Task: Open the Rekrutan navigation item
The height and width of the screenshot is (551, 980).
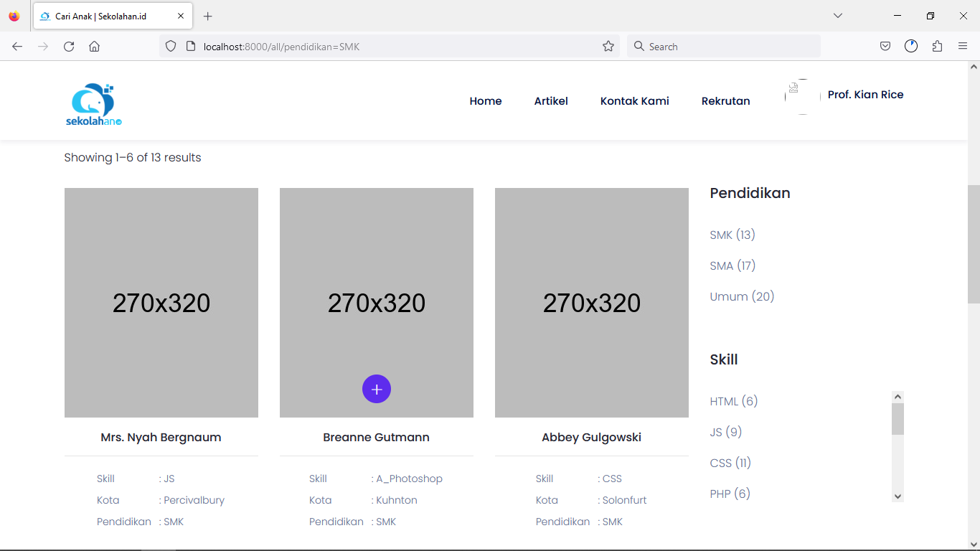Action: (725, 101)
